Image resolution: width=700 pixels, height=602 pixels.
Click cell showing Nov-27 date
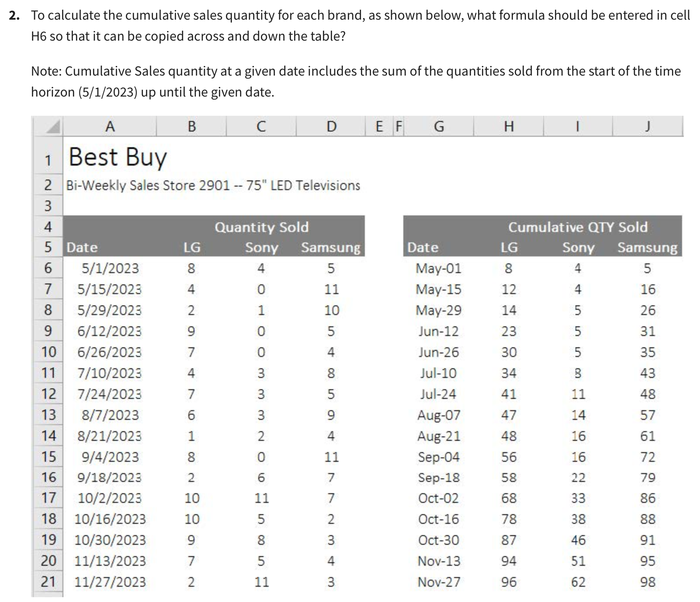pos(439,582)
